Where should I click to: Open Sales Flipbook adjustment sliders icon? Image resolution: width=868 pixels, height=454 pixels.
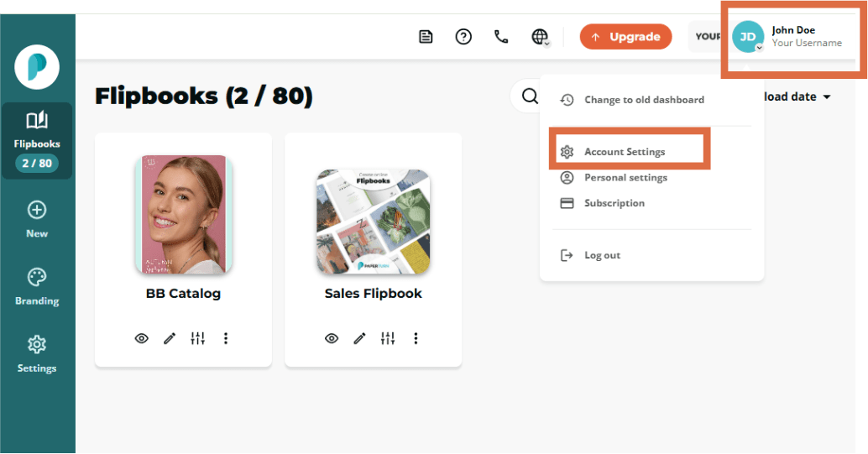click(x=388, y=338)
